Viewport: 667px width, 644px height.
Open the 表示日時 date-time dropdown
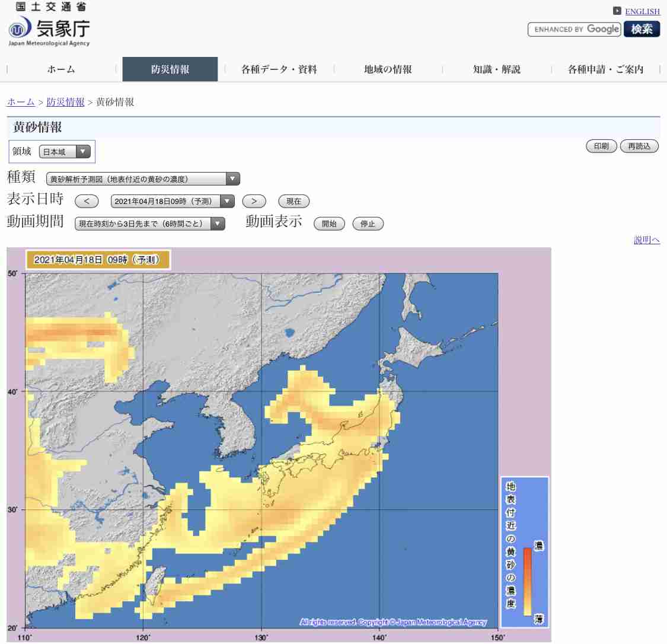click(173, 201)
